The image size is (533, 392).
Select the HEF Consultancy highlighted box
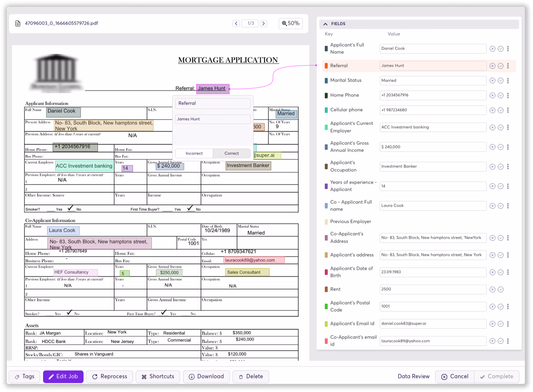[75, 272]
